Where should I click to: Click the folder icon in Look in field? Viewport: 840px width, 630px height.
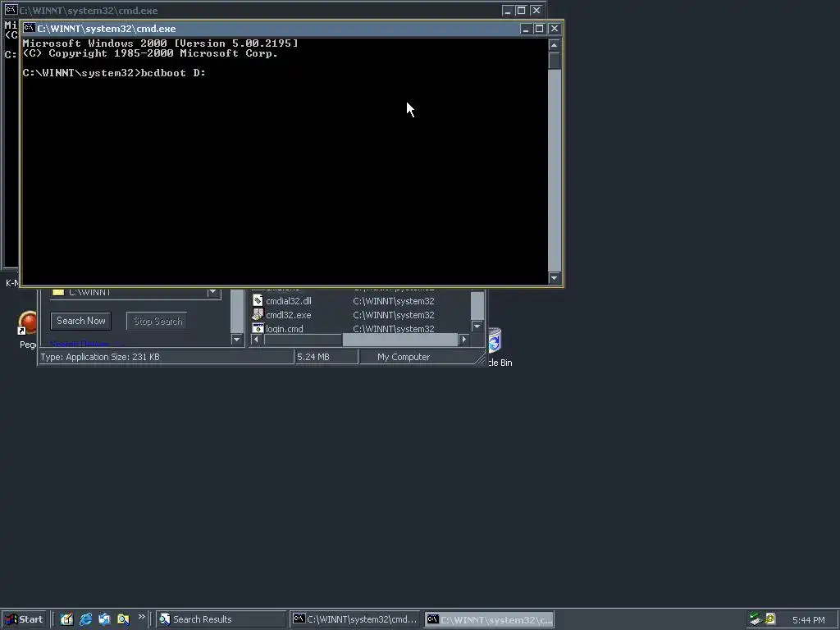point(58,292)
